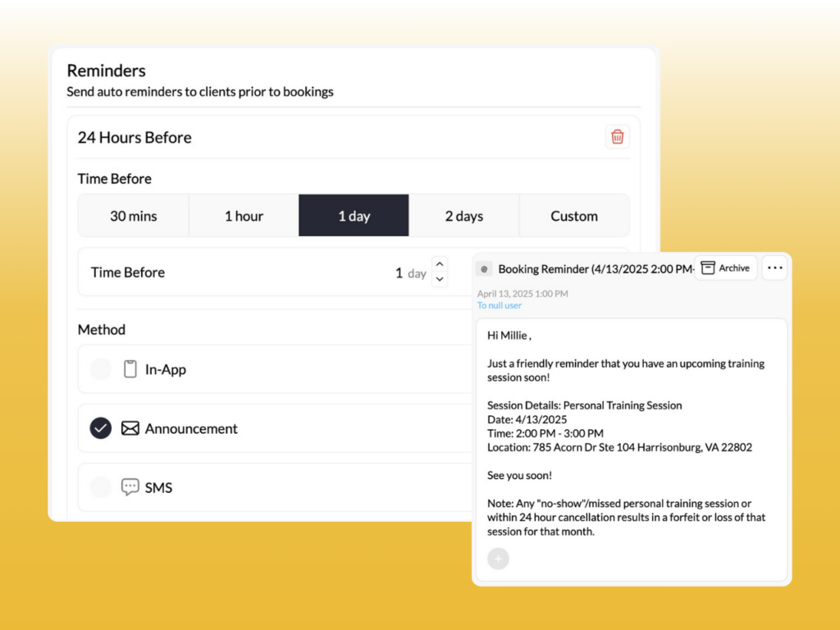Click the chat bubble icon beside SMS
The height and width of the screenshot is (630, 840).
(x=130, y=487)
